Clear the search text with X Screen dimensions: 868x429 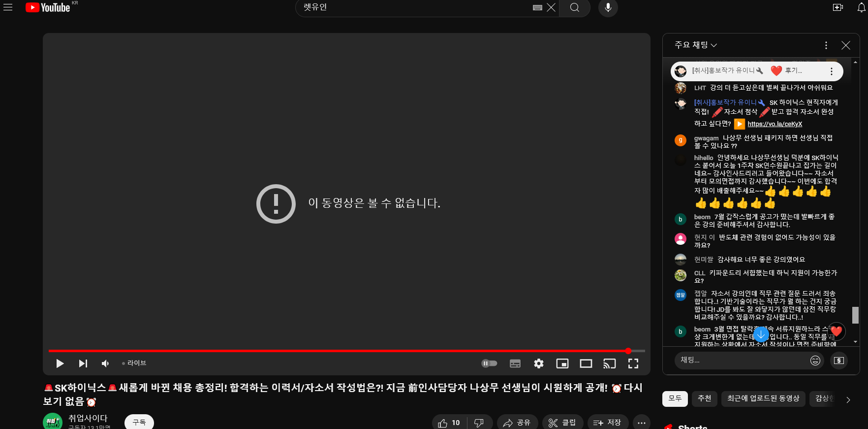point(551,7)
